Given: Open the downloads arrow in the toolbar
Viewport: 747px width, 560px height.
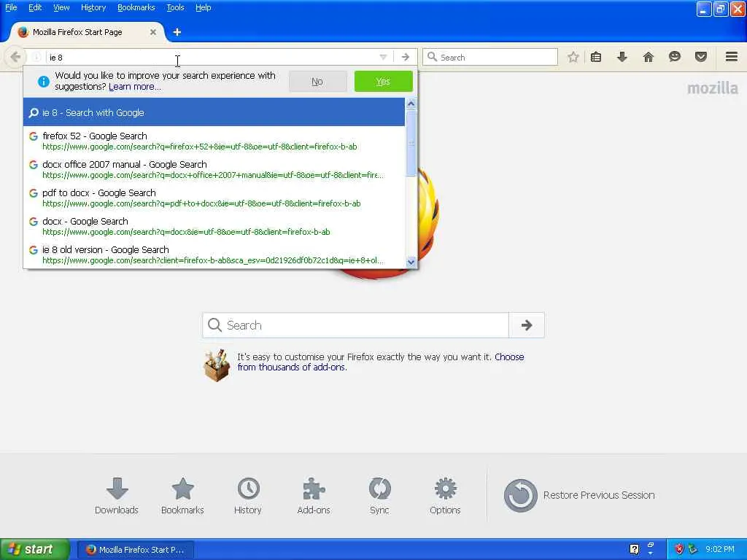Looking at the screenshot, I should (622, 57).
